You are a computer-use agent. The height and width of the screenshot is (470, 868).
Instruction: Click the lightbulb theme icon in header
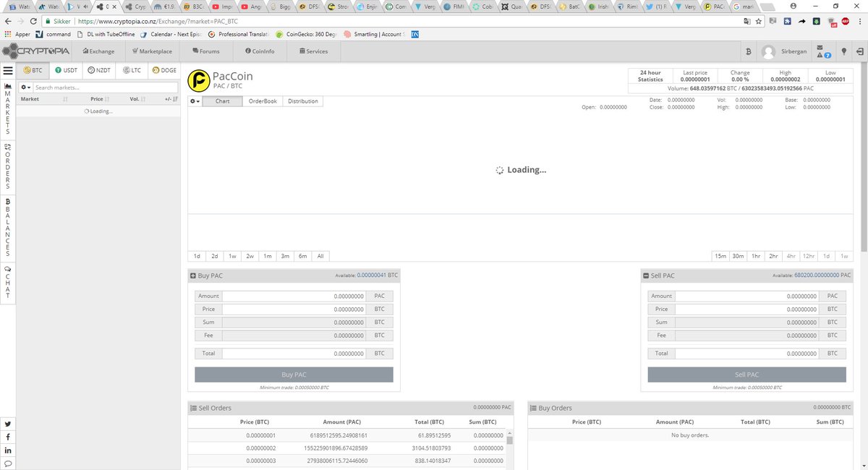[843, 52]
